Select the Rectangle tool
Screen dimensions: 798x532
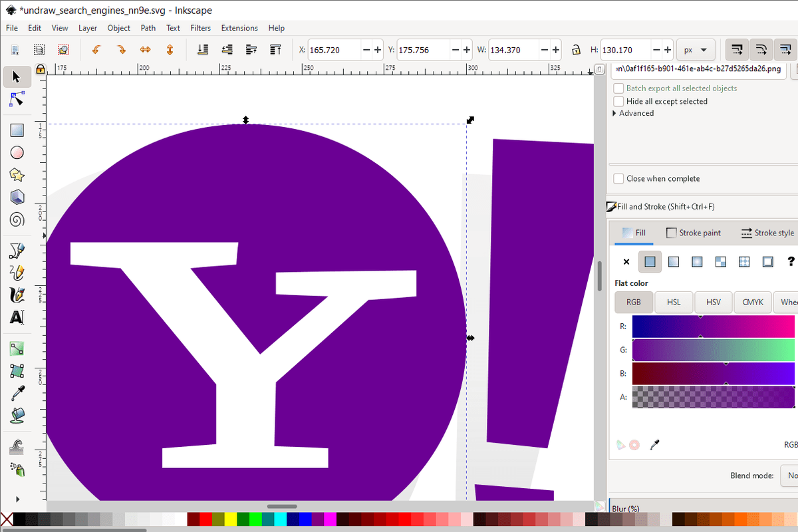pyautogui.click(x=17, y=130)
